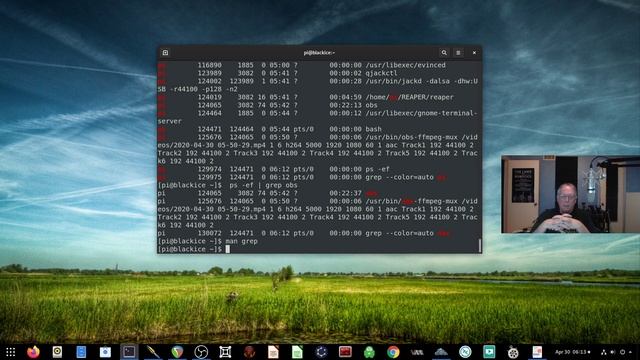Image resolution: width=640 pixels, height=360 pixels.
Task: Close the pi@blackice terminal window
Action: point(474,53)
